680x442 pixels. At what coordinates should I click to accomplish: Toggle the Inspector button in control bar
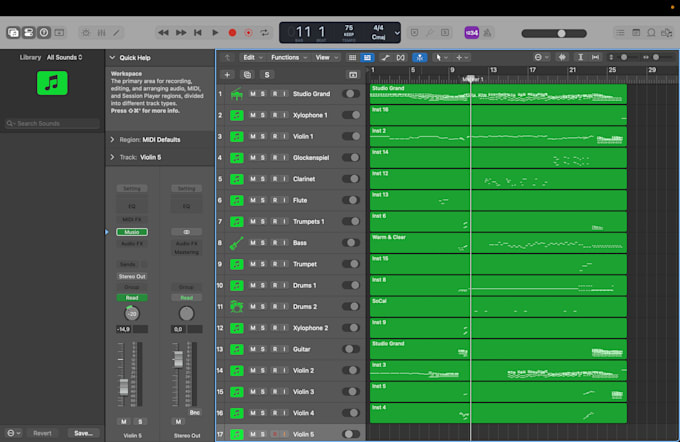click(29, 33)
